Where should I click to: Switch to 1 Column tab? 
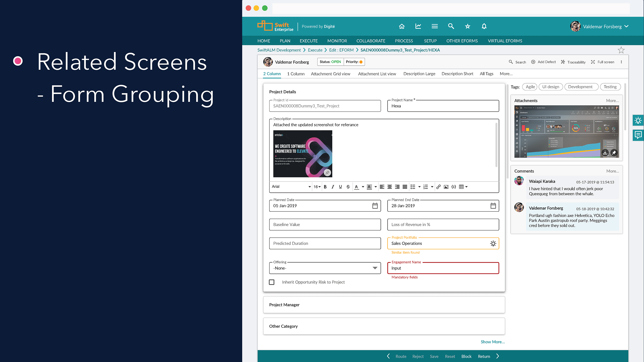296,74
